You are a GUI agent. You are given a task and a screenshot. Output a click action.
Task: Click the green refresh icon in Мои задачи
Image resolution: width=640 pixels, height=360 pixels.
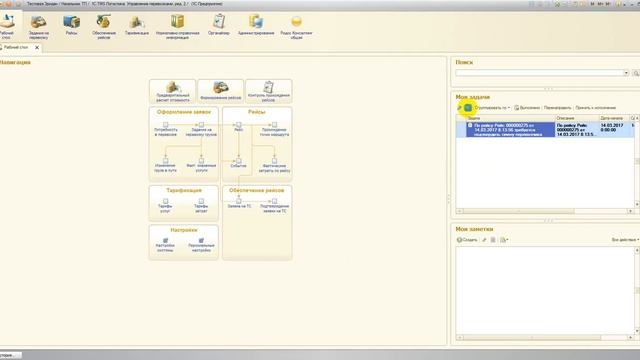(x=468, y=108)
